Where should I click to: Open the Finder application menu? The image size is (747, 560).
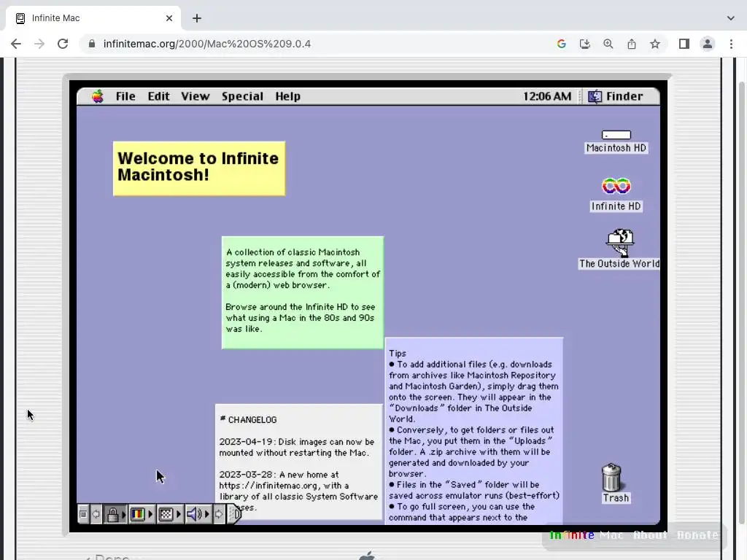pos(615,96)
